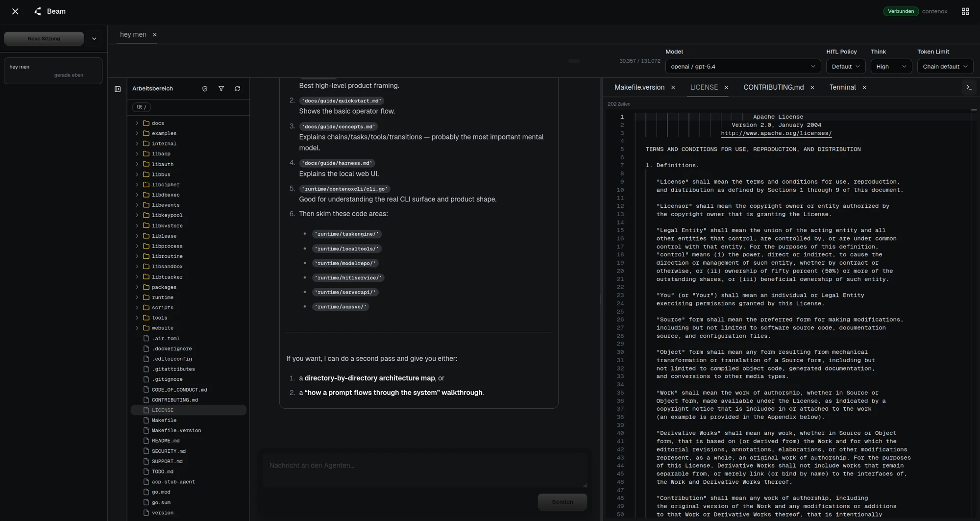Click the terminal prompt icon at right
This screenshot has height=521, width=980.
coord(969,87)
